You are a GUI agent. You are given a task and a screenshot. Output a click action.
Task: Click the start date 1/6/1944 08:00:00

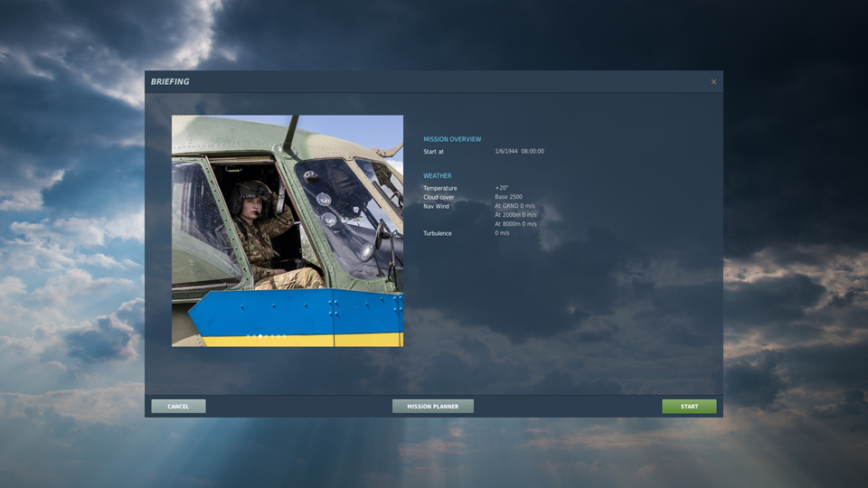(519, 152)
